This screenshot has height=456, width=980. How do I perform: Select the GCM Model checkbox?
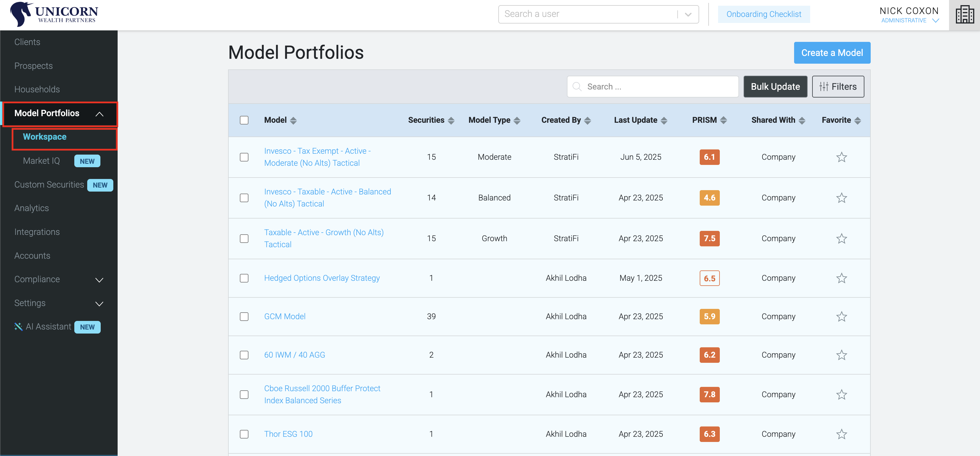(244, 316)
